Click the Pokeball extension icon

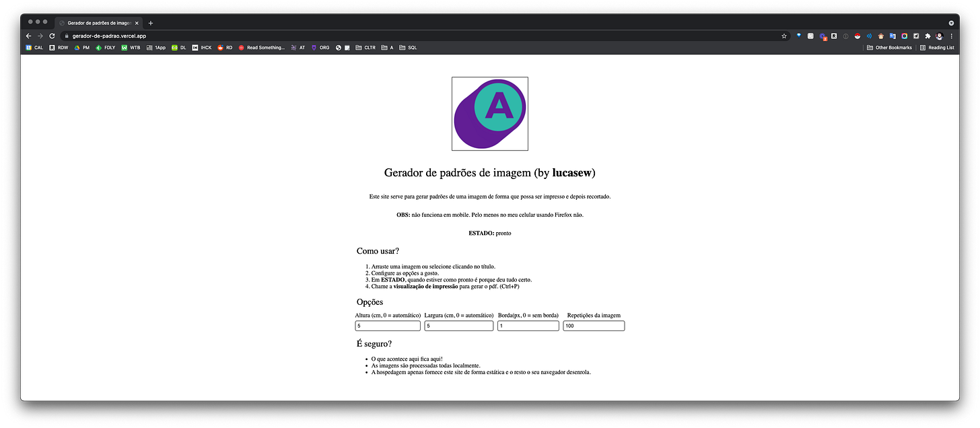click(x=858, y=36)
